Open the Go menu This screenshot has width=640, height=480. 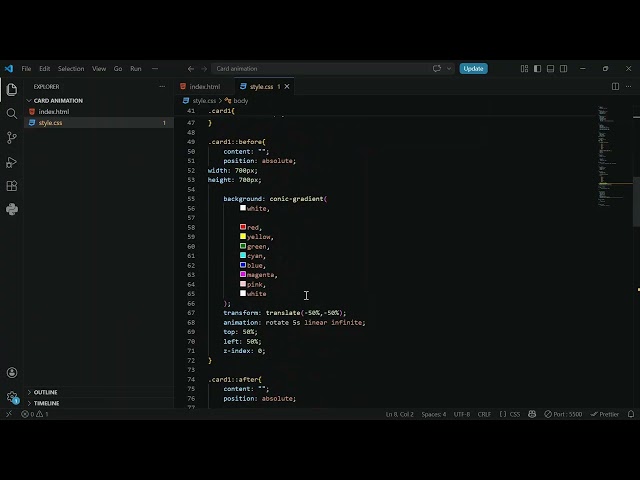118,69
